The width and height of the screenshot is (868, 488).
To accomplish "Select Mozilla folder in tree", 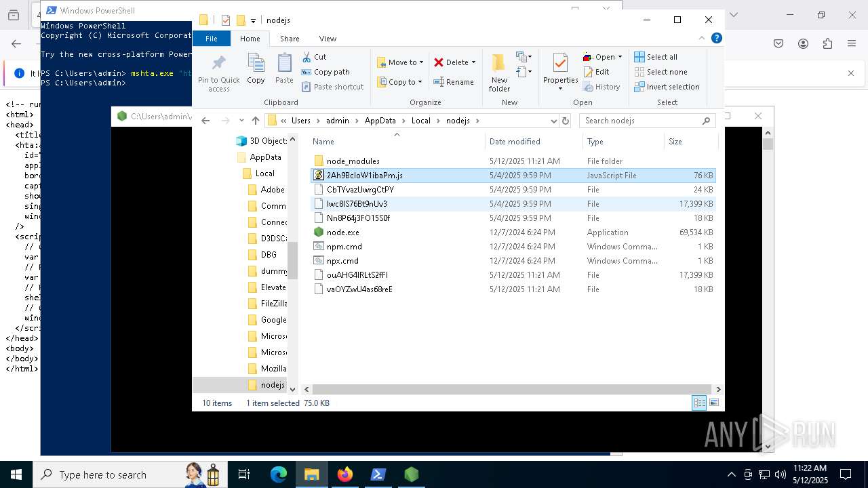I will (x=267, y=369).
